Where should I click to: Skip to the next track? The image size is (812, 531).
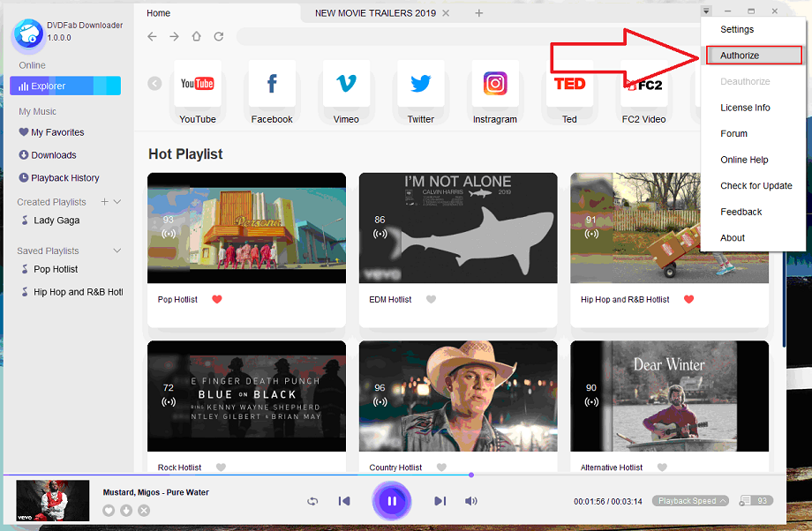coord(440,501)
